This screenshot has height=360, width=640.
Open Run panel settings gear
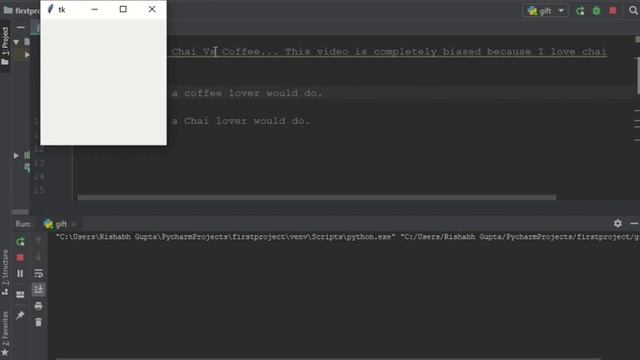[x=618, y=223]
